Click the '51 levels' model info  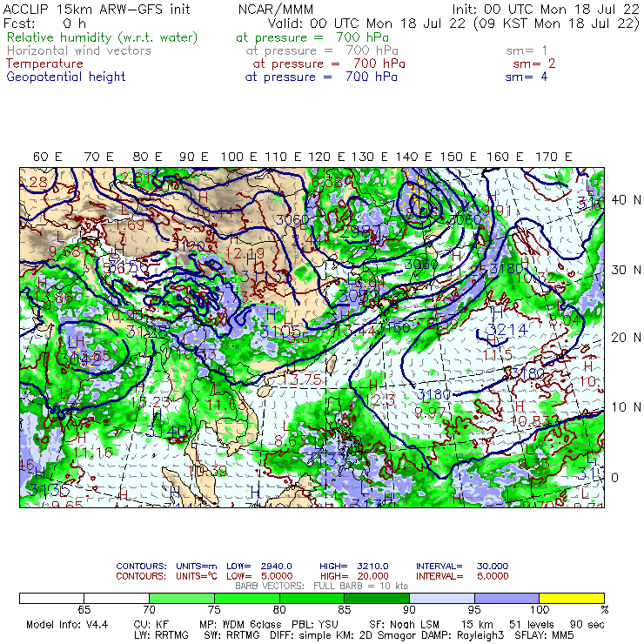click(x=533, y=625)
